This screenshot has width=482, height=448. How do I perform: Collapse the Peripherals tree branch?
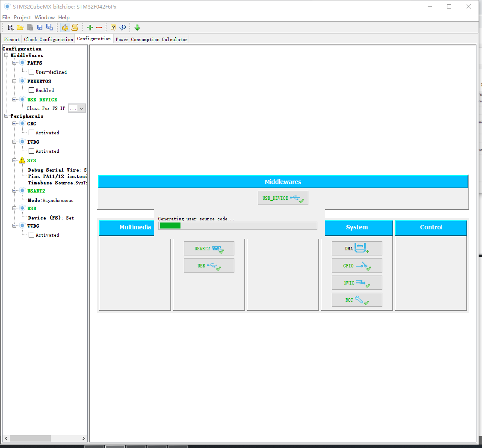pyautogui.click(x=6, y=116)
